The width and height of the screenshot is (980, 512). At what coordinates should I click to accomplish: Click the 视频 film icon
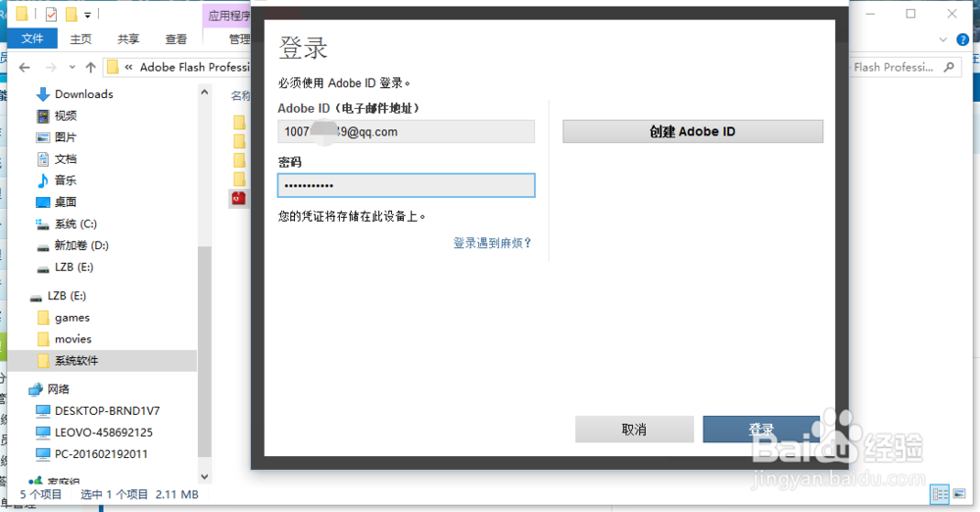pos(42,116)
